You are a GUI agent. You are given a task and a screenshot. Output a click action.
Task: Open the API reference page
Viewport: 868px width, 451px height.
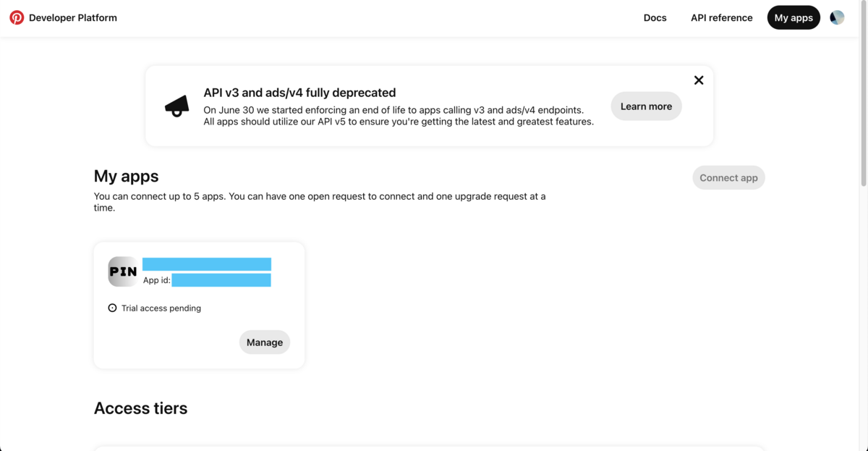tap(722, 17)
